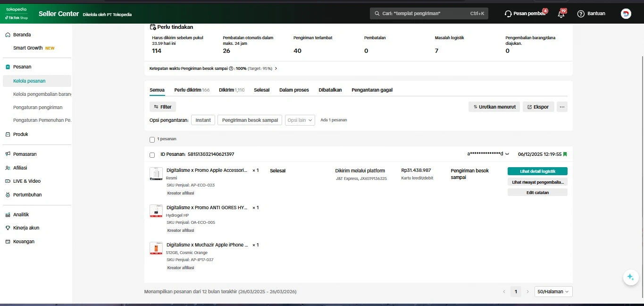644x306 pixels.
Task: Click the Lihat detail logistik button
Action: [x=537, y=171]
